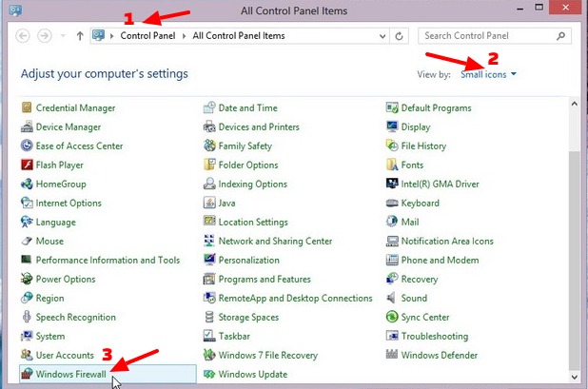Open Taskbar settings link
The height and width of the screenshot is (389, 588).
click(234, 336)
